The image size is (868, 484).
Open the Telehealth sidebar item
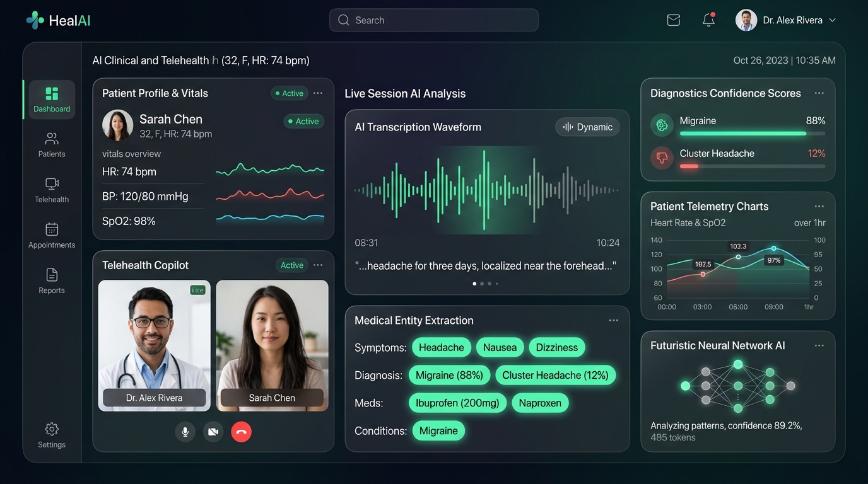tap(52, 190)
